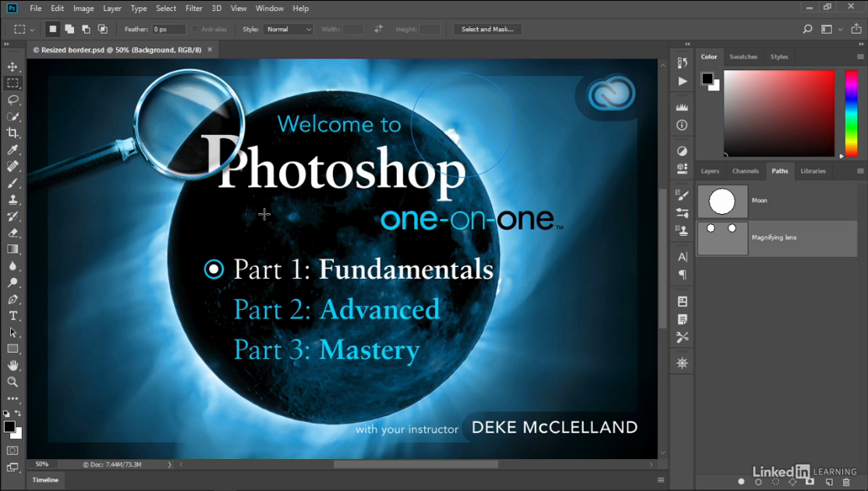The image size is (868, 491).
Task: Choose Intersect with selection mode
Action: (103, 30)
